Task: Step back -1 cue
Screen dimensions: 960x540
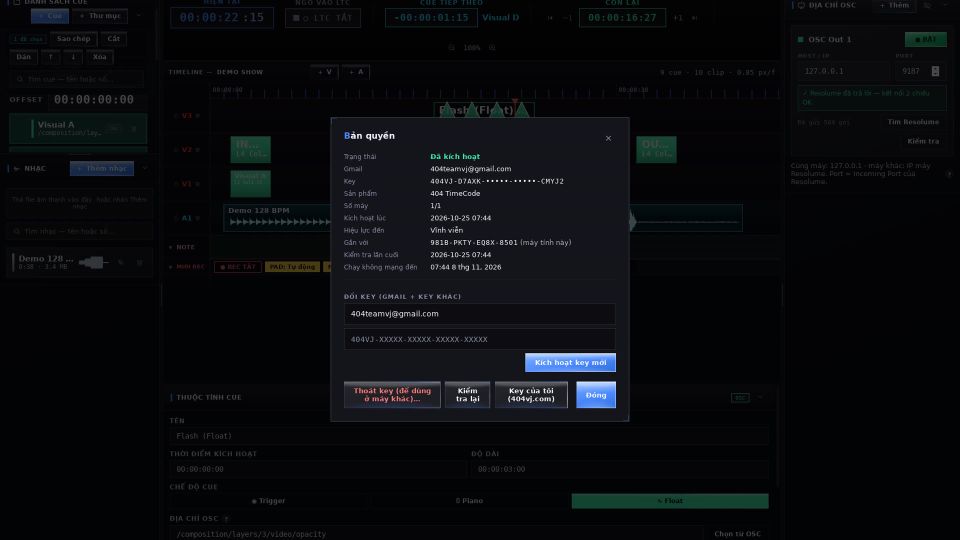Action: [566, 18]
